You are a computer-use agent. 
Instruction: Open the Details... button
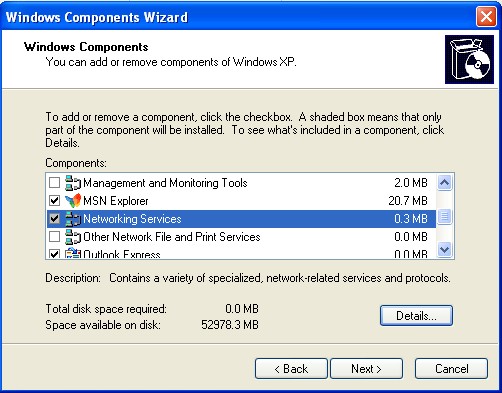pos(416,315)
